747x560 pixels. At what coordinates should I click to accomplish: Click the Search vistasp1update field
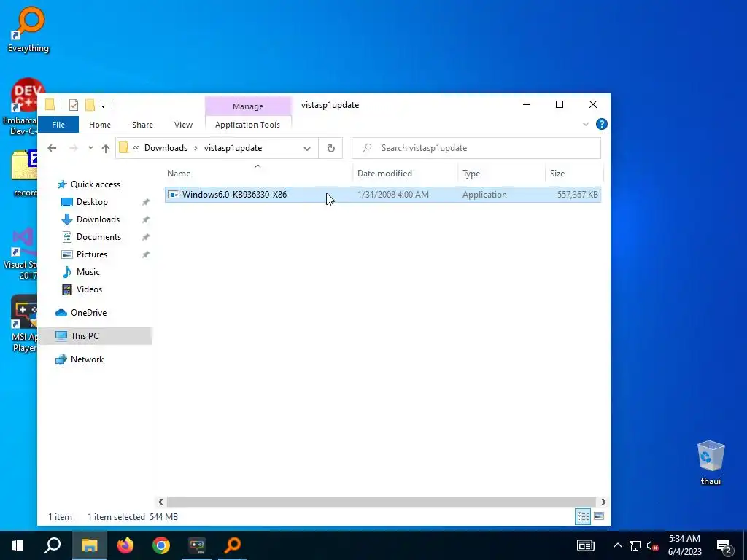click(x=476, y=148)
